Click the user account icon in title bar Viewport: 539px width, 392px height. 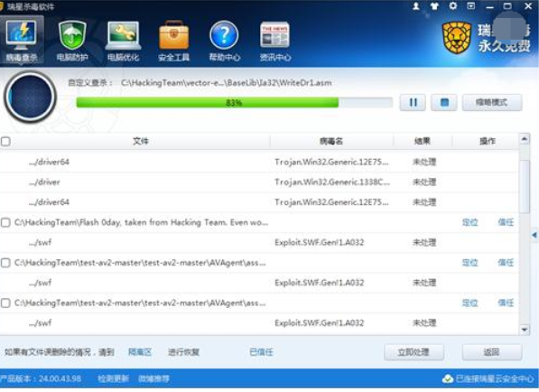click(x=416, y=6)
